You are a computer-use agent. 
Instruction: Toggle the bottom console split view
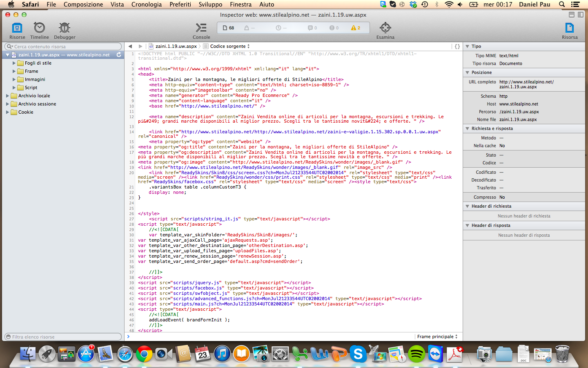coord(572,15)
